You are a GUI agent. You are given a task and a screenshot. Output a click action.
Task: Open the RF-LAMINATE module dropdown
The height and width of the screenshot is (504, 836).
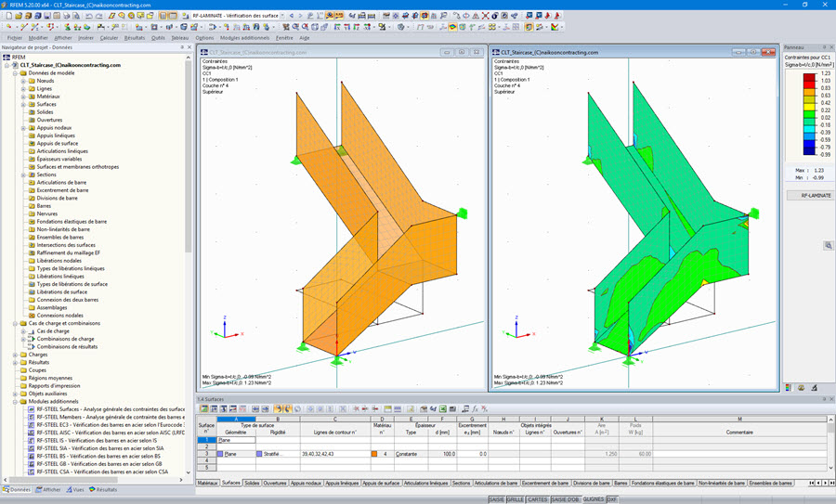point(282,16)
